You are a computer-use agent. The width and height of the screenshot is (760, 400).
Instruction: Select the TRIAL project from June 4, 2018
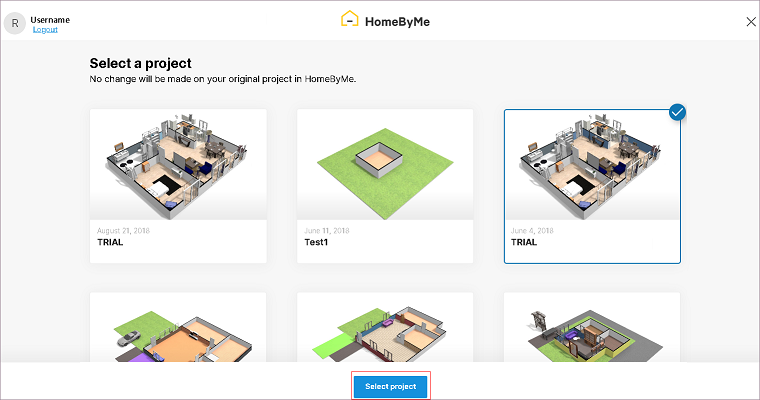point(592,165)
